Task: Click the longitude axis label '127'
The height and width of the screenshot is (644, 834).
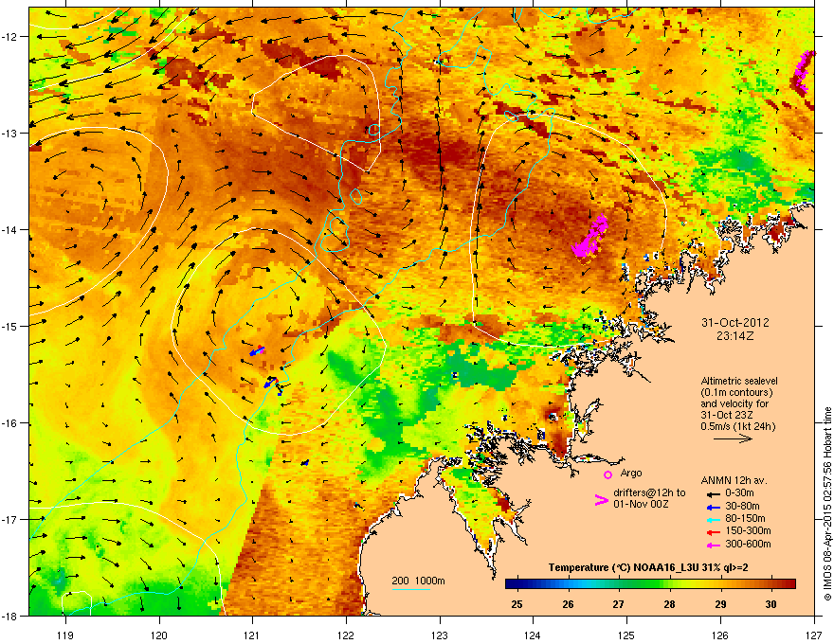Action: tap(814, 635)
